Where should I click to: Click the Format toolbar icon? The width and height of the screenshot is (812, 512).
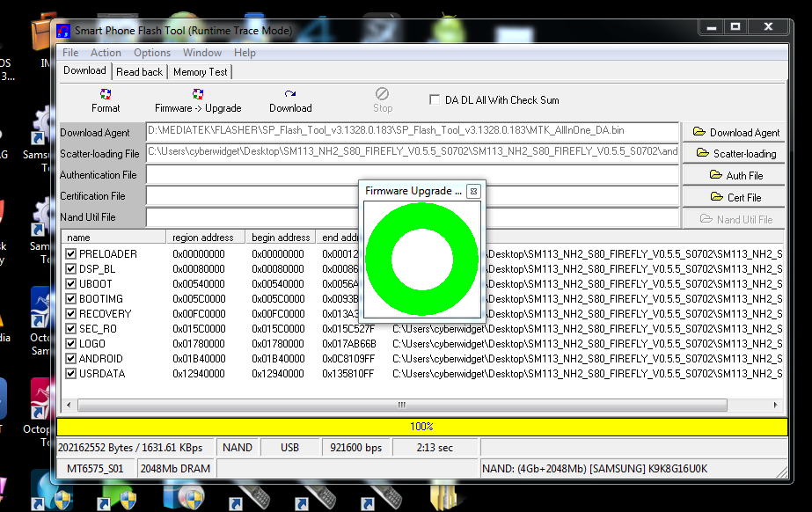[106, 94]
